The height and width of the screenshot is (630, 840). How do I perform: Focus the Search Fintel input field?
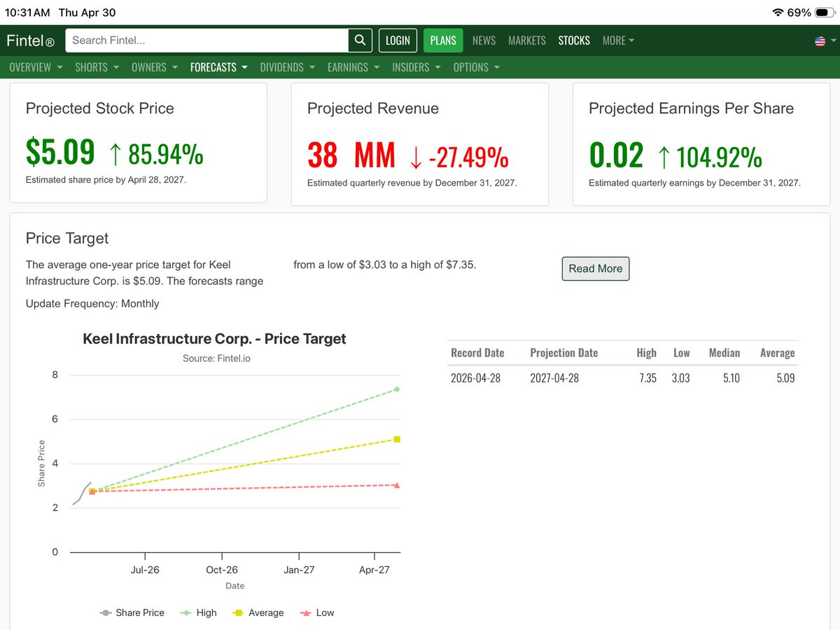click(207, 41)
